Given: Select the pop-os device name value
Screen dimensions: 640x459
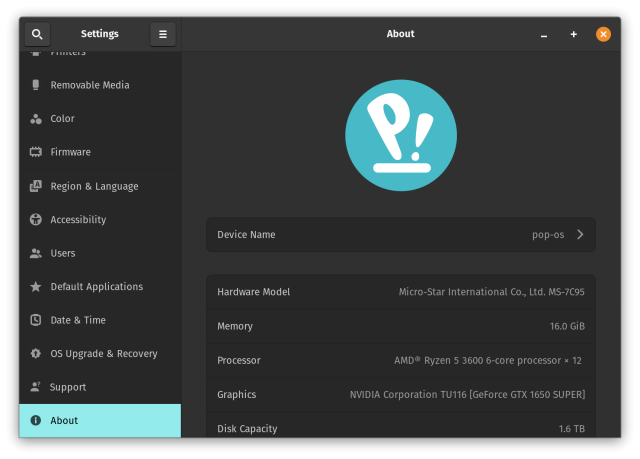Looking at the screenshot, I should tap(548, 235).
